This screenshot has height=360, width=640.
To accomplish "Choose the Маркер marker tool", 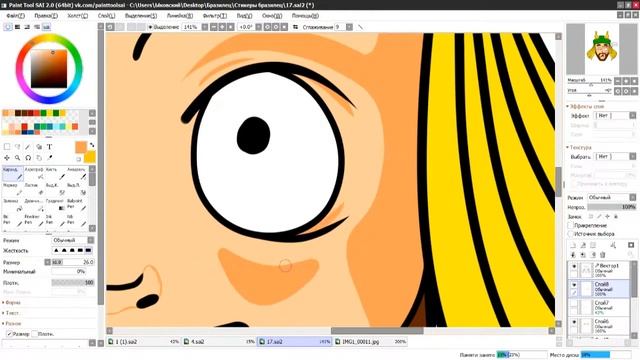I will (12, 189).
